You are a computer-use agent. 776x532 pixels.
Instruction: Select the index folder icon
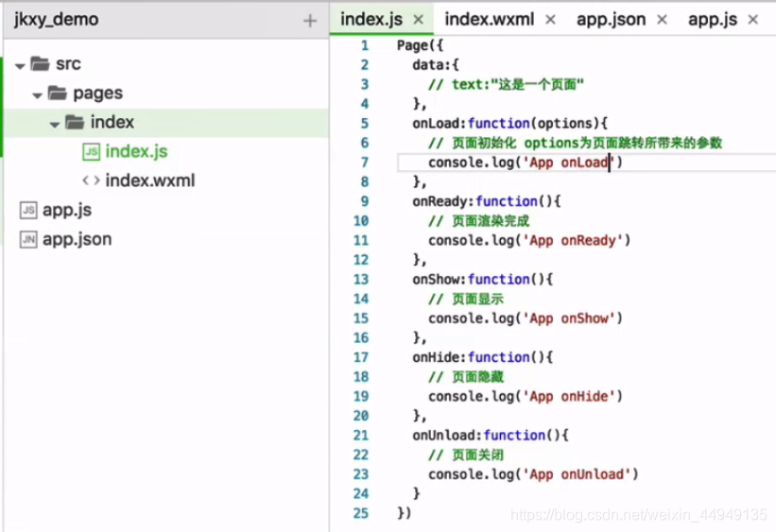point(75,122)
